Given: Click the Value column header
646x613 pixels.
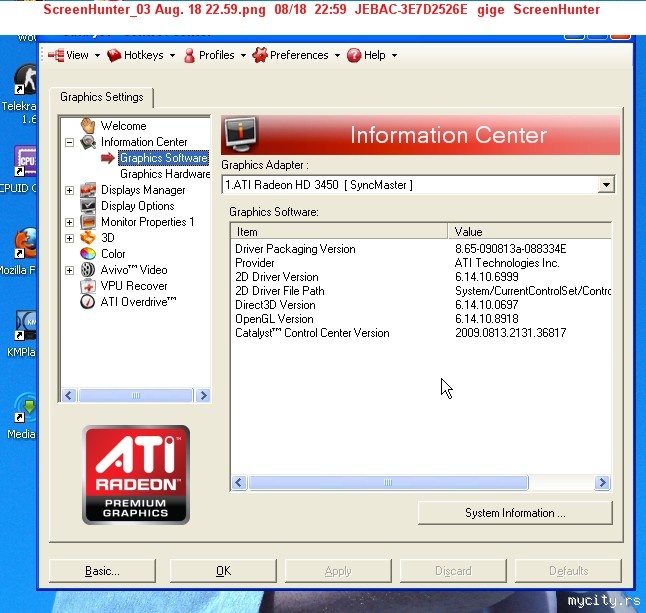Looking at the screenshot, I should pos(530,232).
